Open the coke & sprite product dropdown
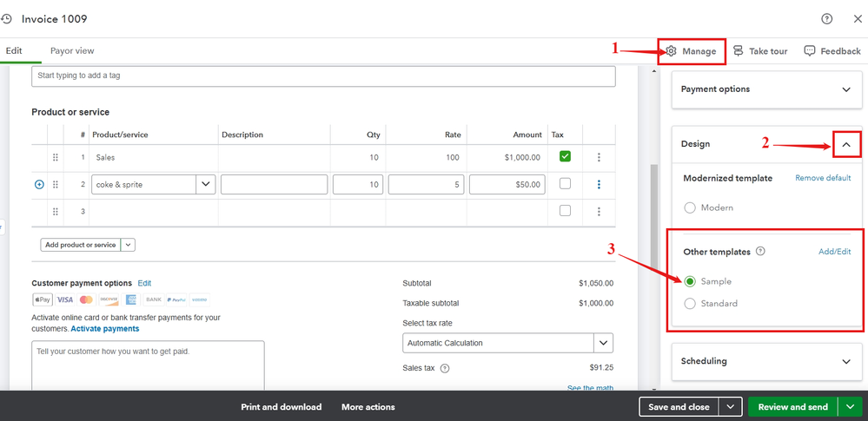This screenshot has height=421, width=868. 206,184
